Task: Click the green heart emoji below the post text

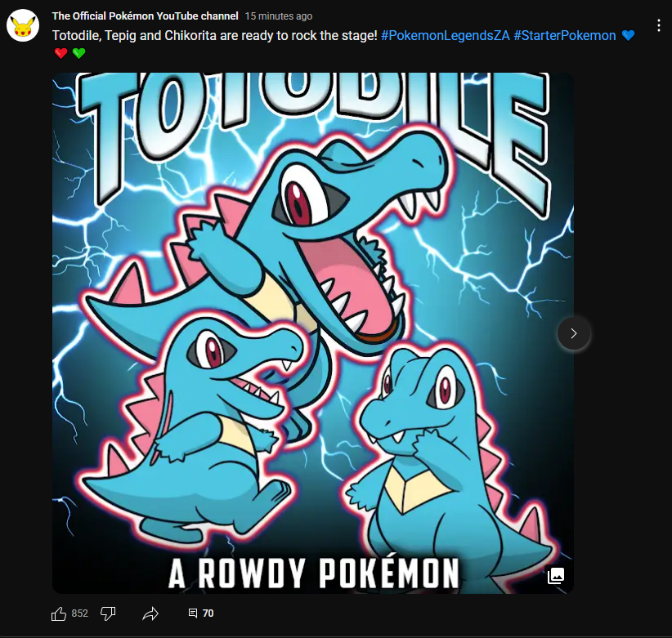Action: [x=78, y=54]
